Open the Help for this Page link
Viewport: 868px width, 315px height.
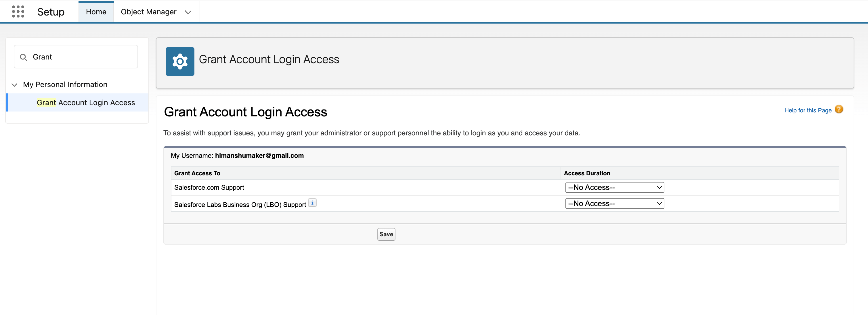pyautogui.click(x=807, y=110)
